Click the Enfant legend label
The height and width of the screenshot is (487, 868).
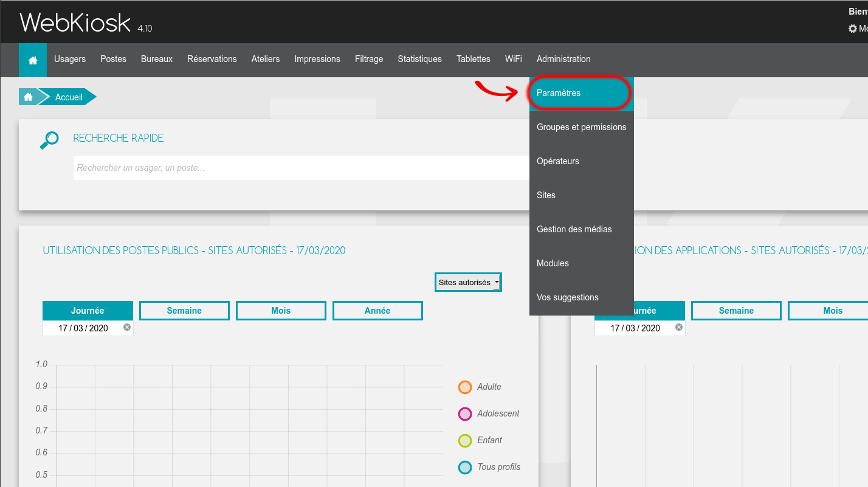(x=490, y=440)
